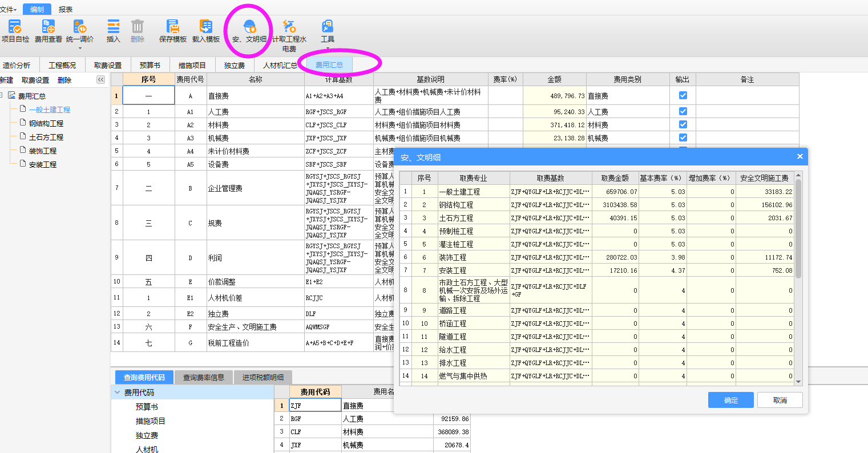Click ZJF cell in 费用代码 table
The image size is (868, 453).
(316, 406)
